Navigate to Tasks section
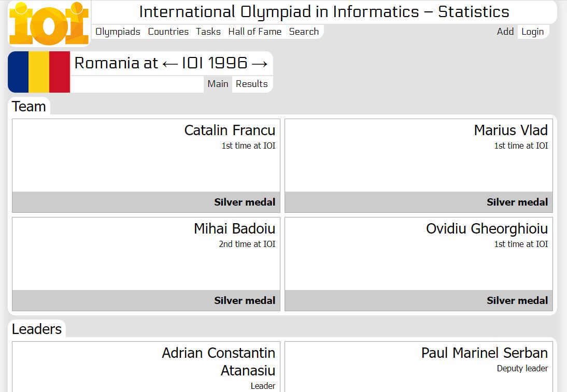The width and height of the screenshot is (567, 392). click(208, 32)
